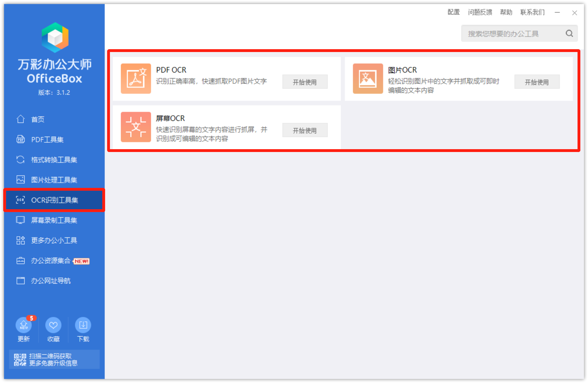This screenshot has height=383, width=588.
Task: Open 配置 in the top bar
Action: (453, 12)
